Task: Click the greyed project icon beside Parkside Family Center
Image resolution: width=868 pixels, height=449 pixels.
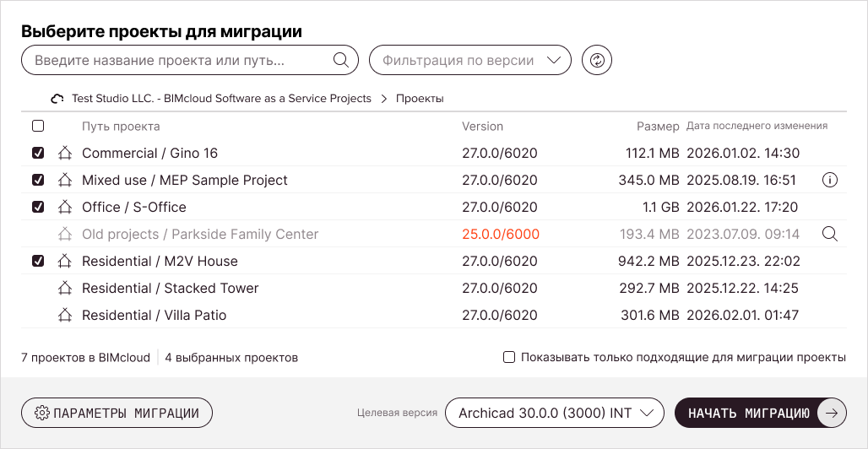Action: (x=65, y=234)
